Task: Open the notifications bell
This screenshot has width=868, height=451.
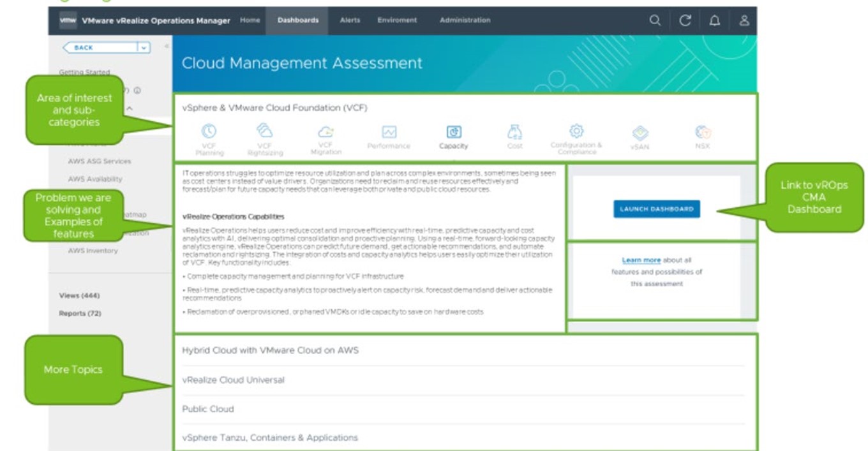Action: [715, 20]
